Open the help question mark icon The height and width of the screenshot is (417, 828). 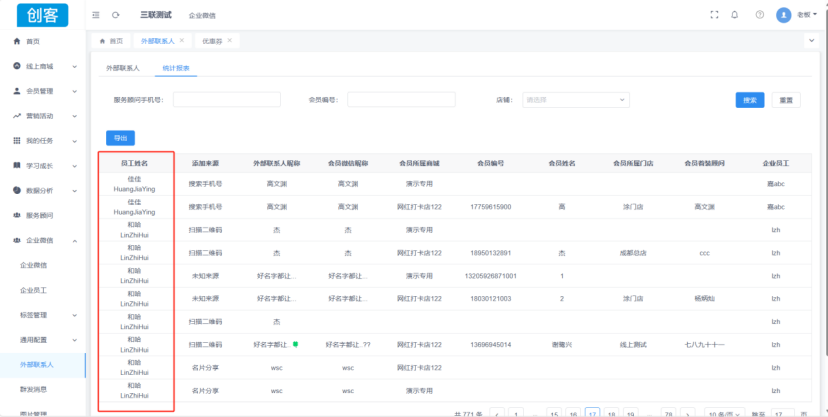pyautogui.click(x=760, y=15)
